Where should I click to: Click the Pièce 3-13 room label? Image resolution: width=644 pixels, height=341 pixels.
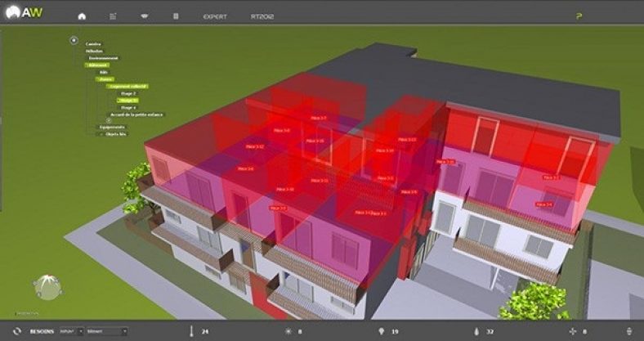pos(407,139)
